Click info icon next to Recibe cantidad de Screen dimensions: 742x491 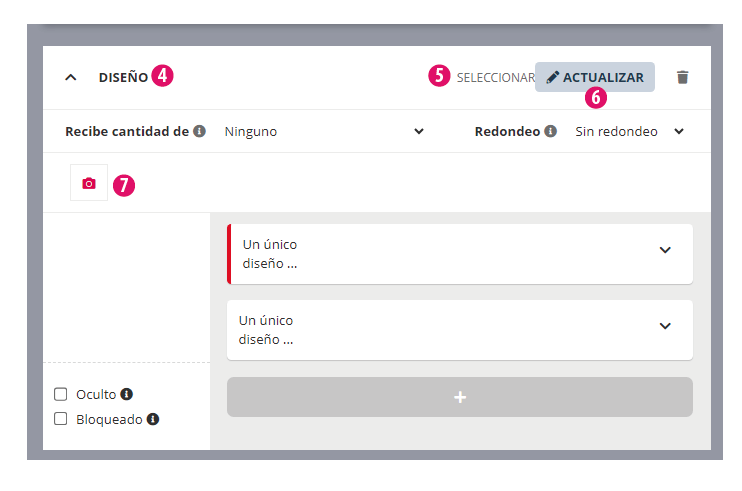tap(200, 131)
